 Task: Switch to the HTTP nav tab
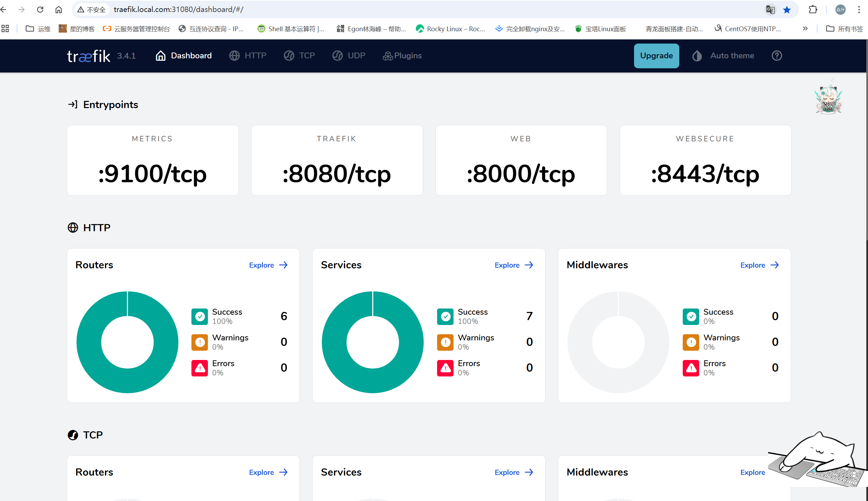pos(248,56)
